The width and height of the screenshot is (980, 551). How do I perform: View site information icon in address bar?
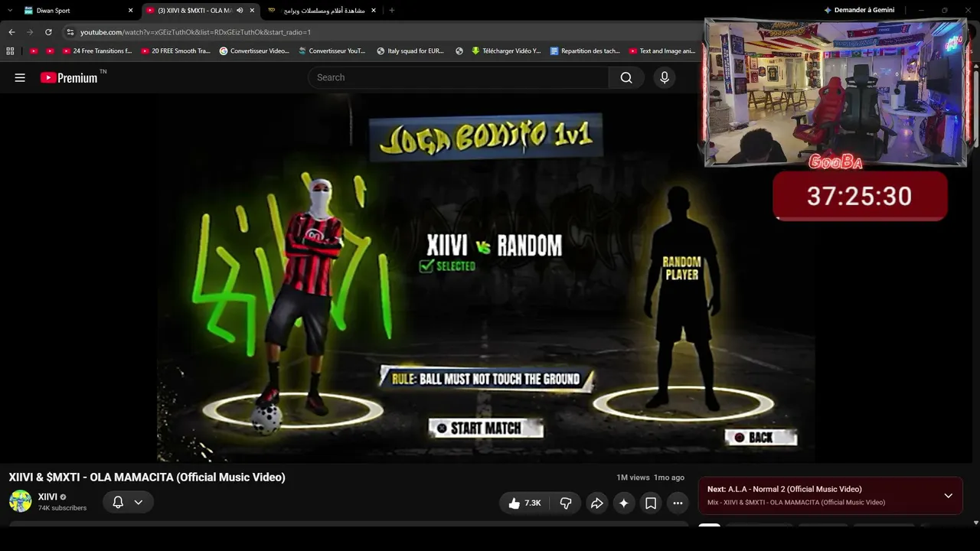click(70, 32)
